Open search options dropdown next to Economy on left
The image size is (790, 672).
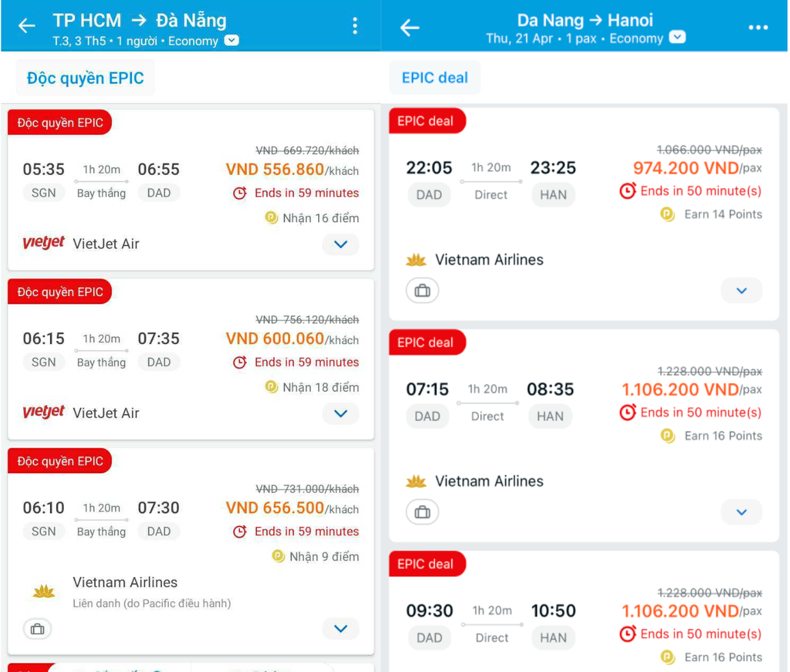(x=232, y=40)
